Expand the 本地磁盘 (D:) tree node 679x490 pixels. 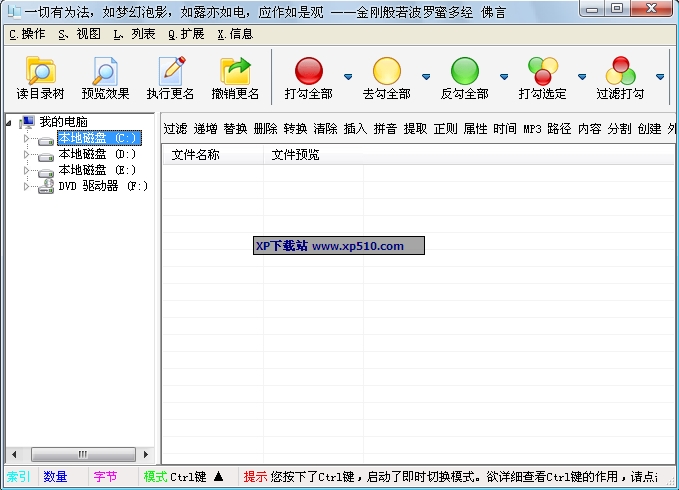pos(27,154)
